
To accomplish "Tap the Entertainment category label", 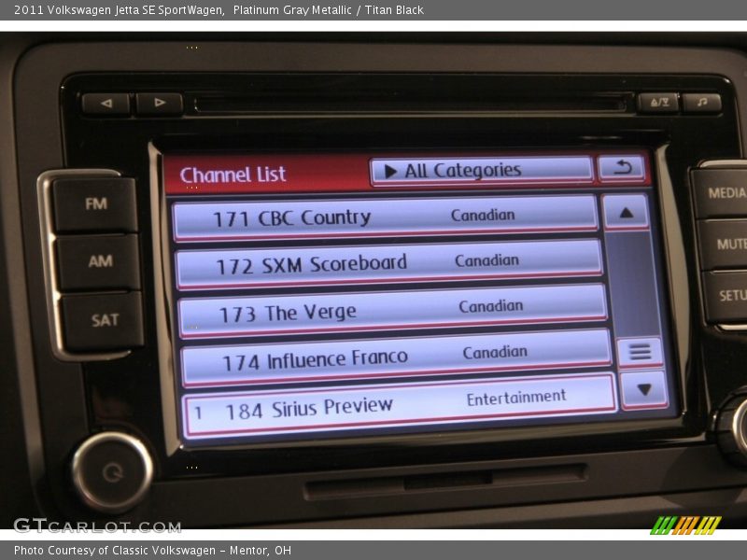I will 516,399.
